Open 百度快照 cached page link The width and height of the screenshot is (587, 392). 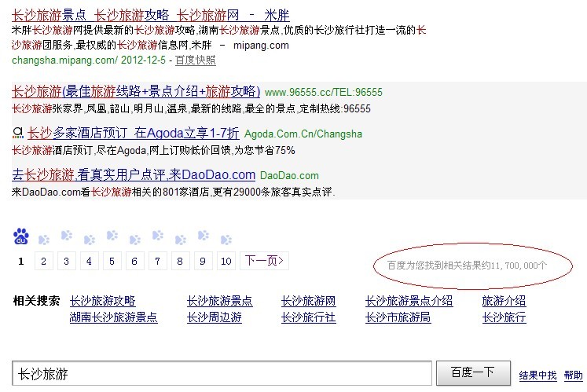click(195, 60)
